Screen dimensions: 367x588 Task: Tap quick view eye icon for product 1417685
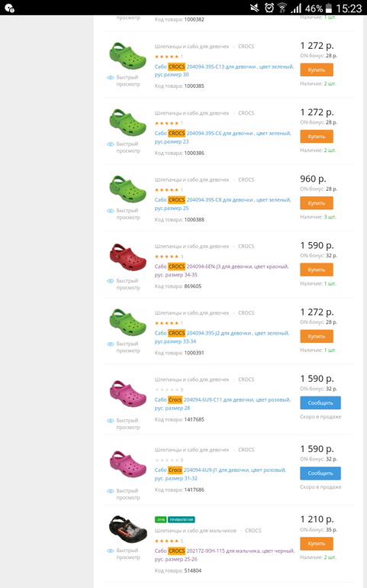click(110, 421)
